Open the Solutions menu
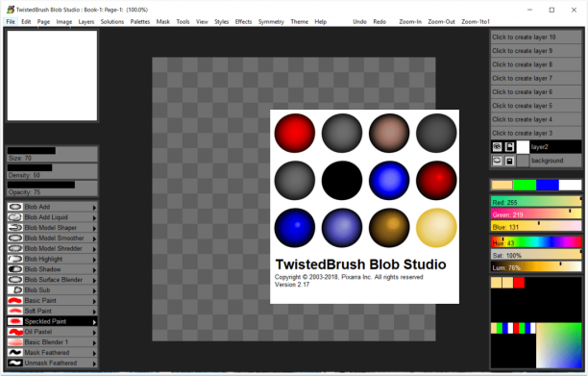This screenshot has width=588, height=376. 112,22
